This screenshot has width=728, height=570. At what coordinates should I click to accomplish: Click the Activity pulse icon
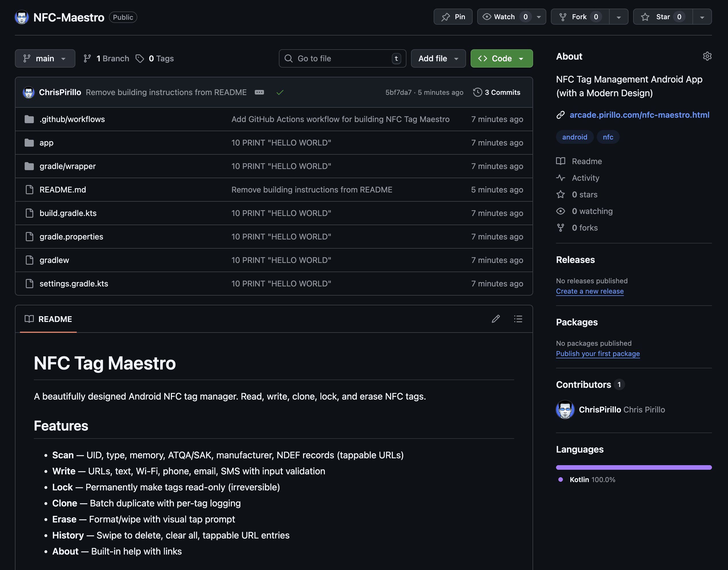tap(560, 178)
